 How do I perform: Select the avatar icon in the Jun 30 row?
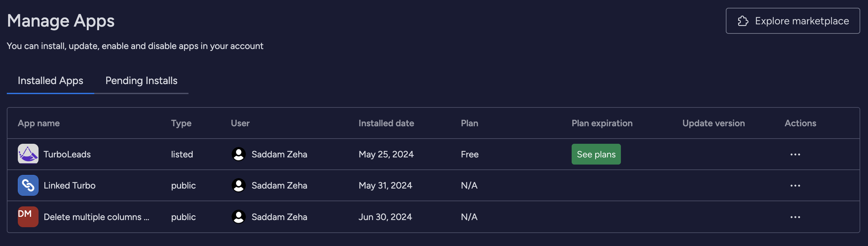[x=239, y=217]
